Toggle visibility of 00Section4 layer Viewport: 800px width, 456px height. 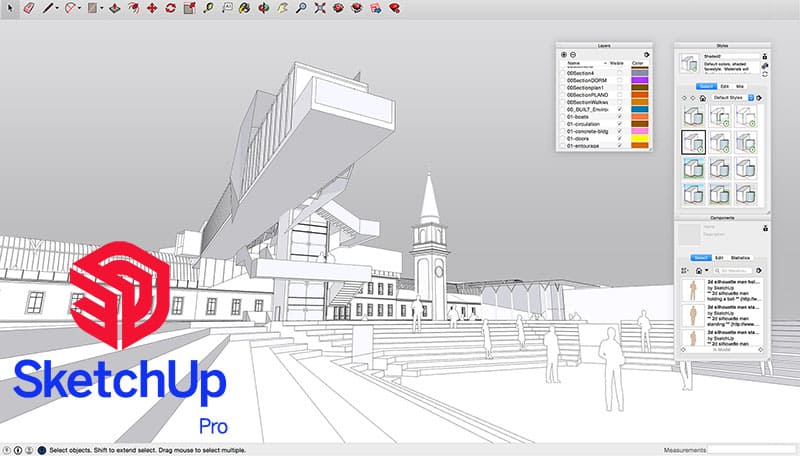[x=619, y=73]
